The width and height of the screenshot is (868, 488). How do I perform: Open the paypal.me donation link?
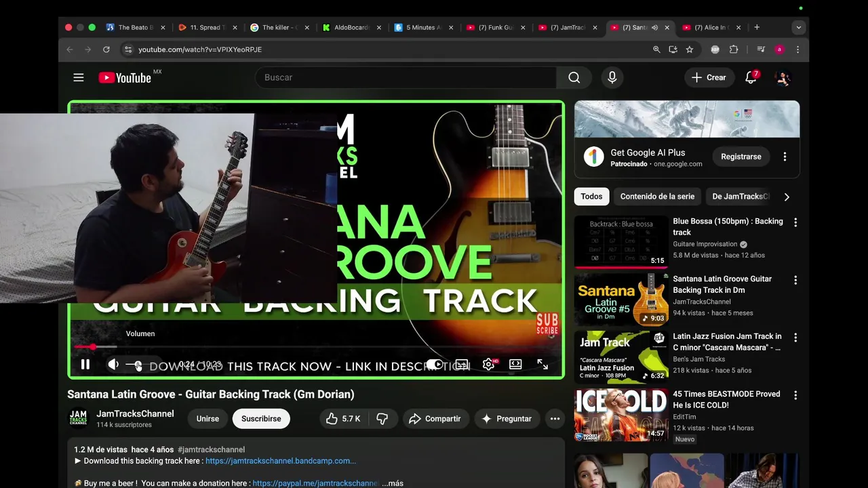(315, 483)
